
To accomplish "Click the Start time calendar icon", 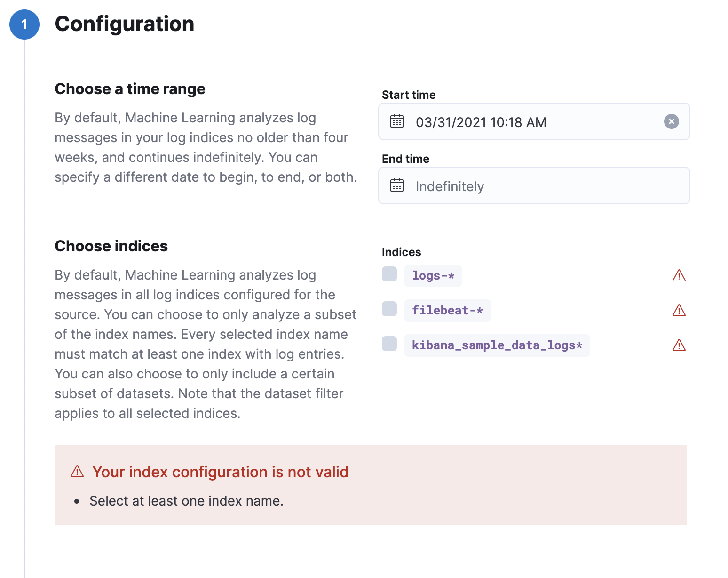I will [397, 121].
